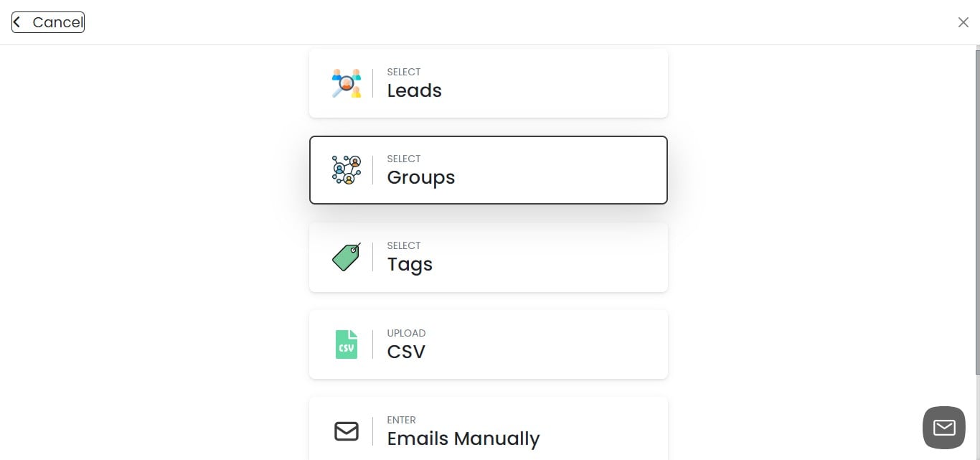The image size is (980, 460).
Task: Click the SELECT label above Leads
Action: [x=403, y=72]
